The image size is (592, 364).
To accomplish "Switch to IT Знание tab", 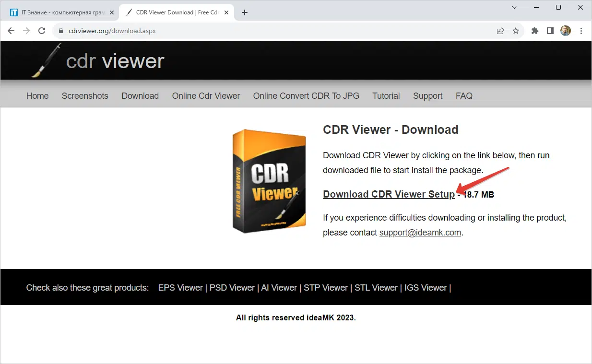I will click(x=62, y=12).
